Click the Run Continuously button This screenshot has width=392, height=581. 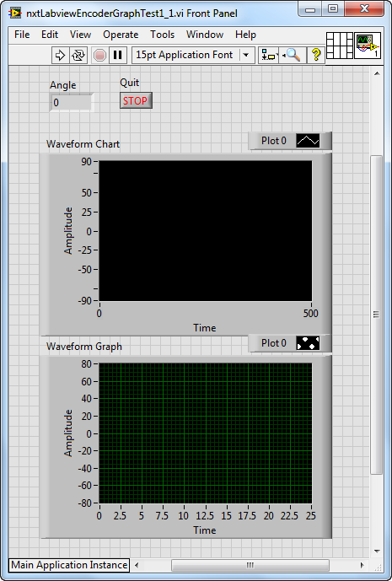click(x=78, y=55)
